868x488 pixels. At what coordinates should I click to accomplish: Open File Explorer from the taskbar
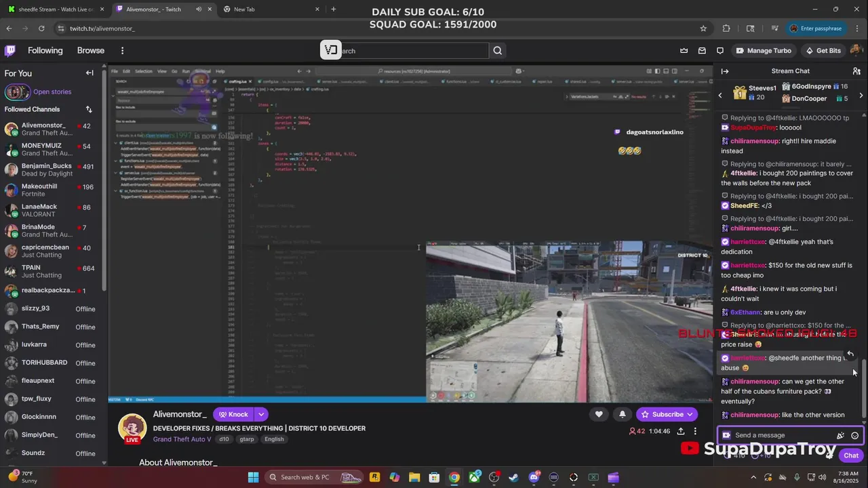(x=414, y=477)
